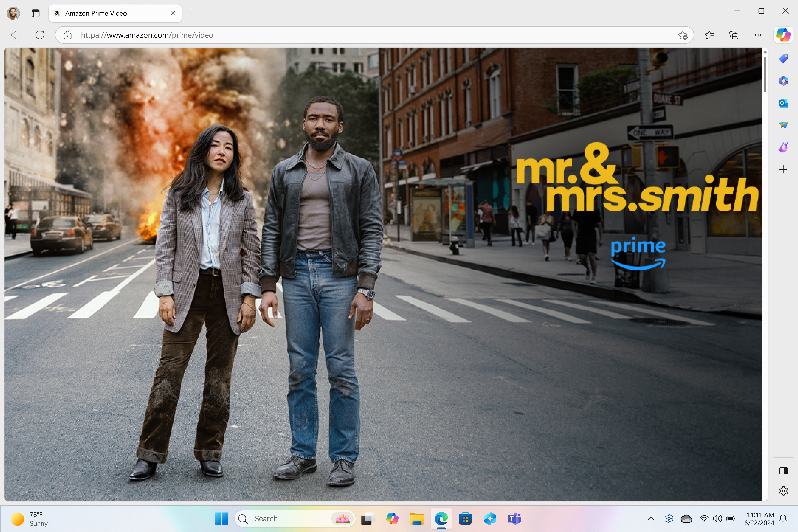Open Outlook in the sidebar
This screenshot has width=798, height=532.
783,103
